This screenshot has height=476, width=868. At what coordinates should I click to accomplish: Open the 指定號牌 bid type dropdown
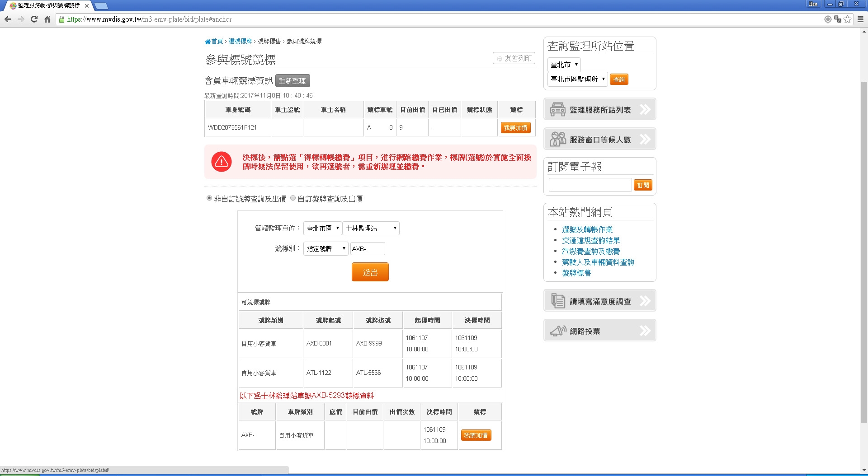click(x=325, y=249)
